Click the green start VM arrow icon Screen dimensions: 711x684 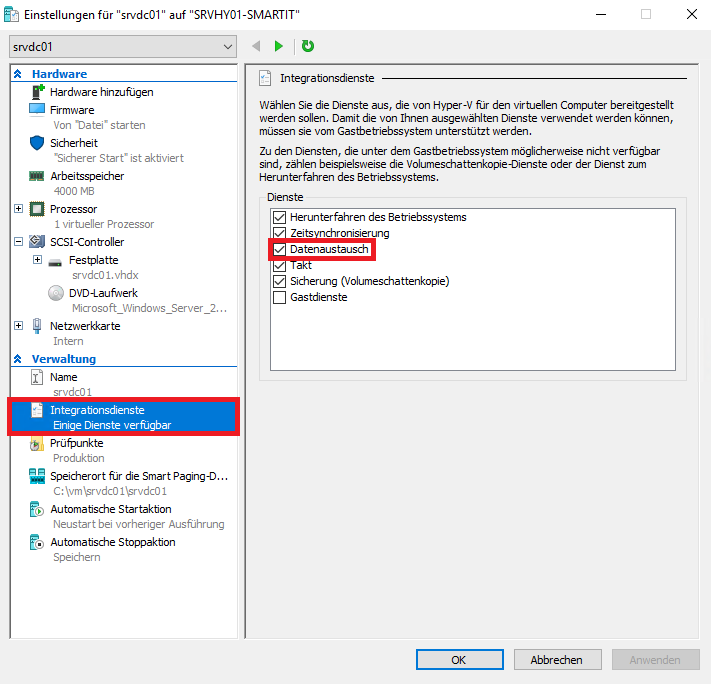279,46
